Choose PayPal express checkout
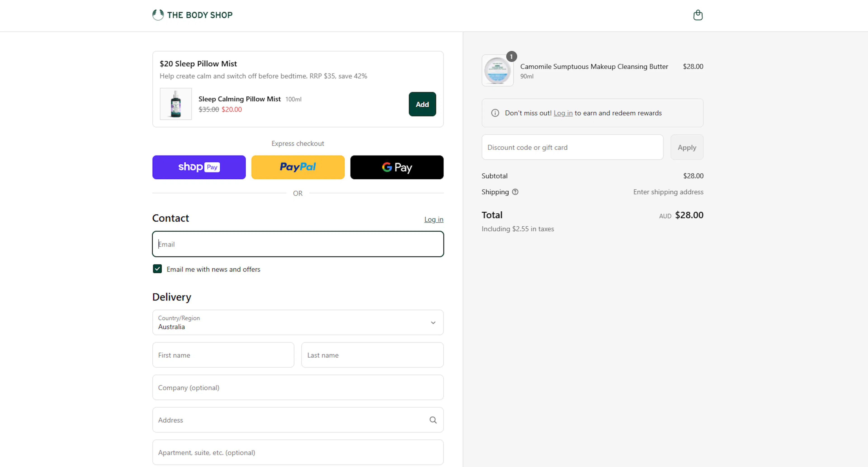This screenshot has width=868, height=467. pos(298,167)
